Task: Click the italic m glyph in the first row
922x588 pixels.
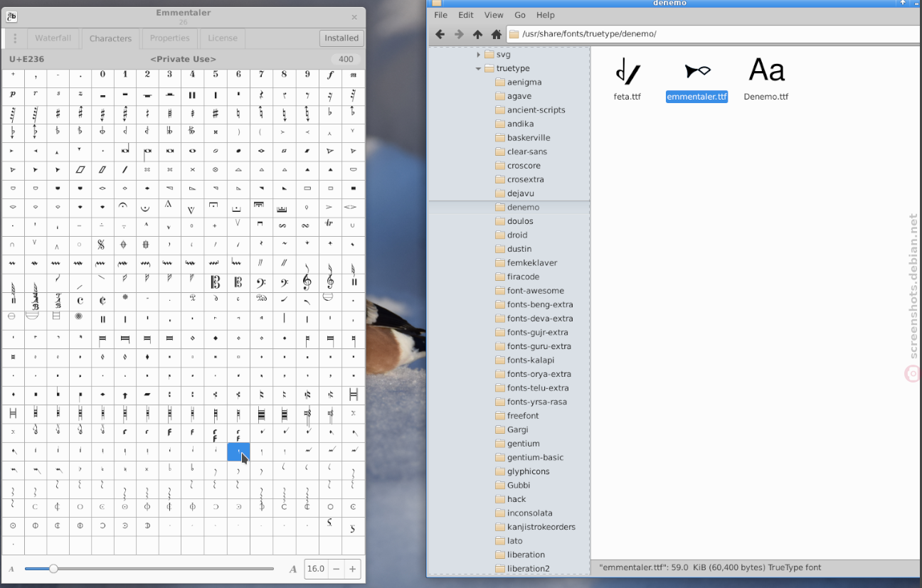Action: [353, 75]
